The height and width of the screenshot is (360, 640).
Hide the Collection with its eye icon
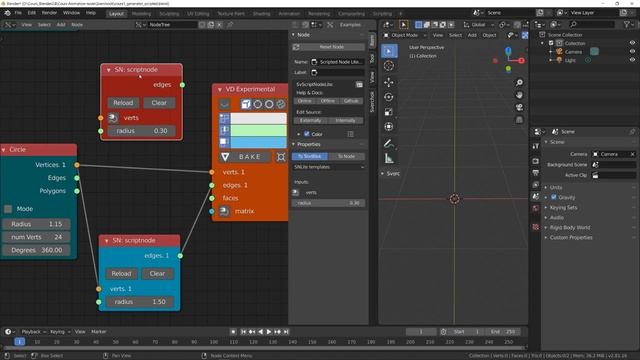632,43
